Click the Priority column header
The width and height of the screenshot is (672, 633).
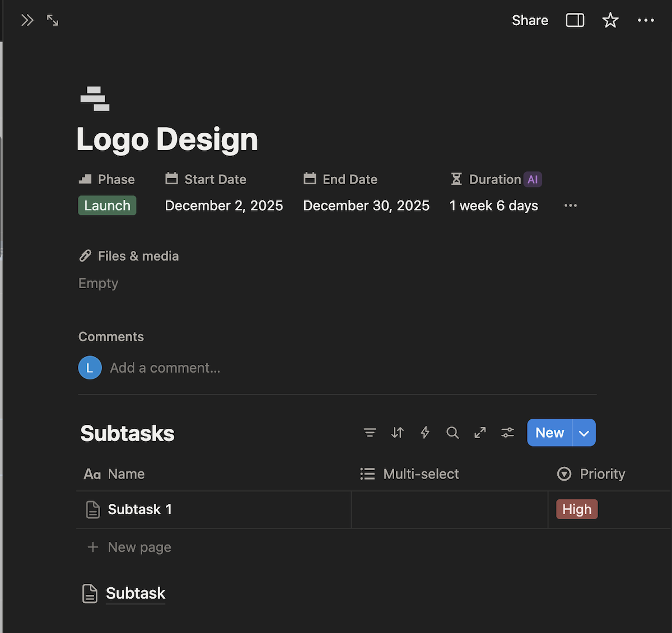point(602,474)
